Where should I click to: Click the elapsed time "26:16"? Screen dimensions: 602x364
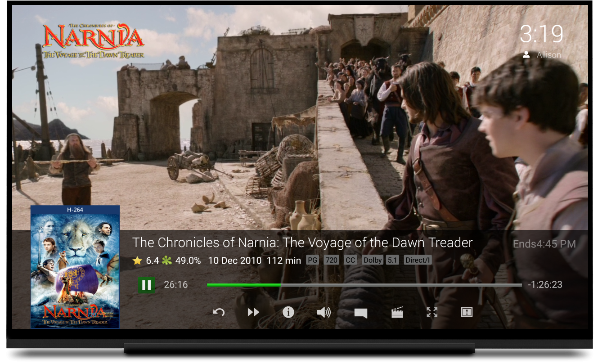(x=176, y=285)
